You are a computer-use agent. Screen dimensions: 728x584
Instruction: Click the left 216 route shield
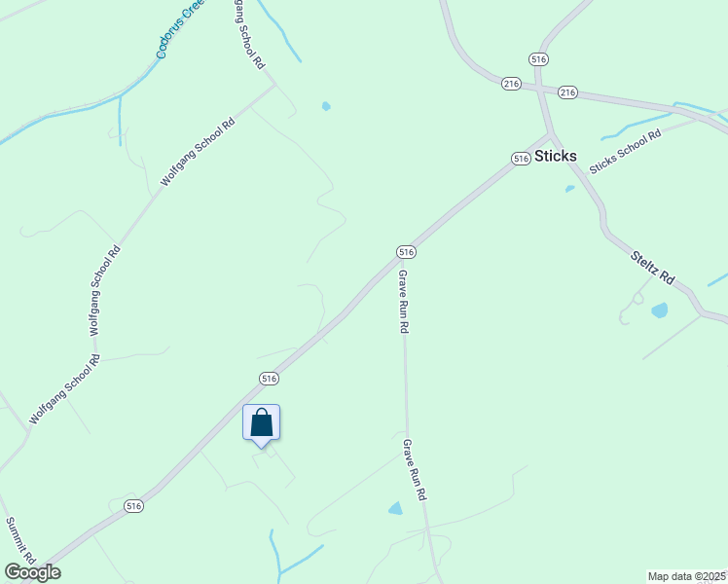coord(511,84)
